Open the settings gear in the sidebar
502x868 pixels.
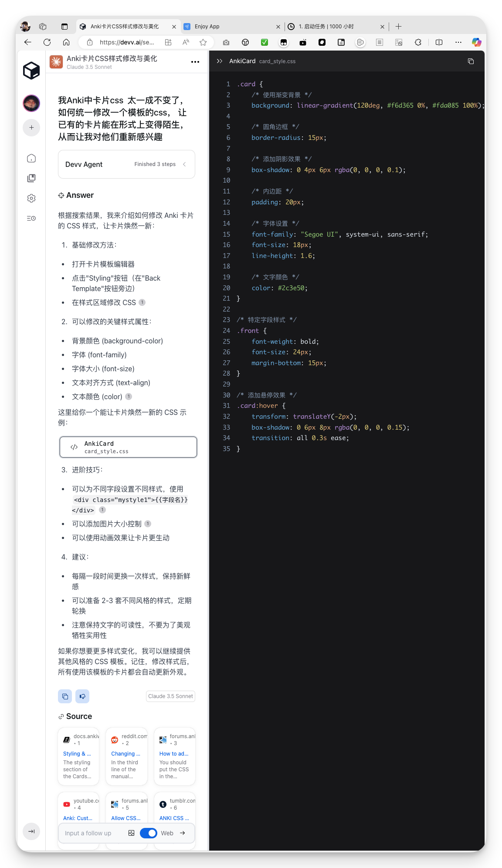pyautogui.click(x=31, y=198)
